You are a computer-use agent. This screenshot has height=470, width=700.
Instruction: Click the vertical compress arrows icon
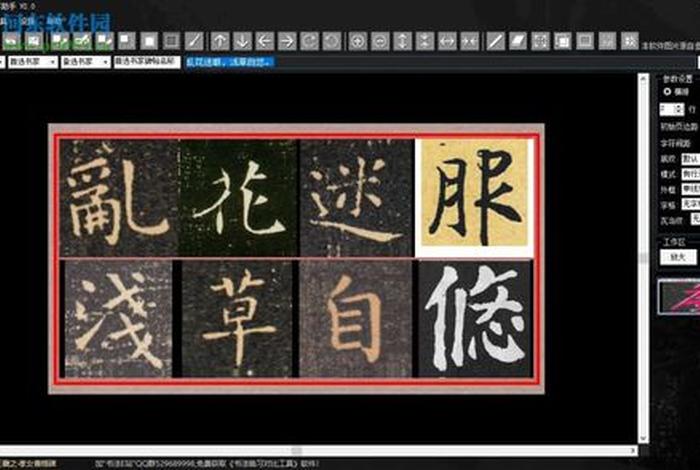425,42
